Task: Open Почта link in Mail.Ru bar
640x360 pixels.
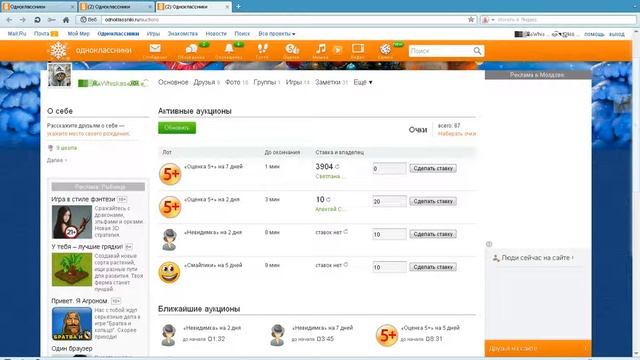Action: click(x=42, y=34)
